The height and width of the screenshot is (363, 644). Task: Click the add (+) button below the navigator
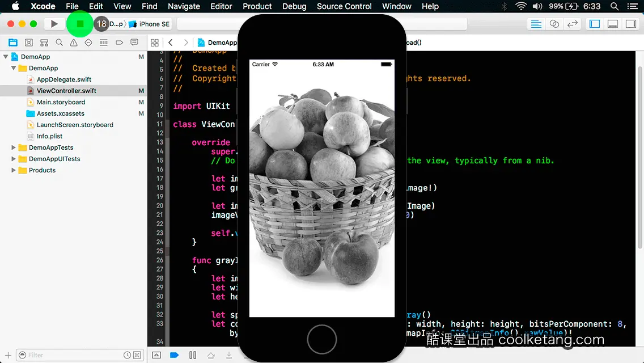(8, 355)
